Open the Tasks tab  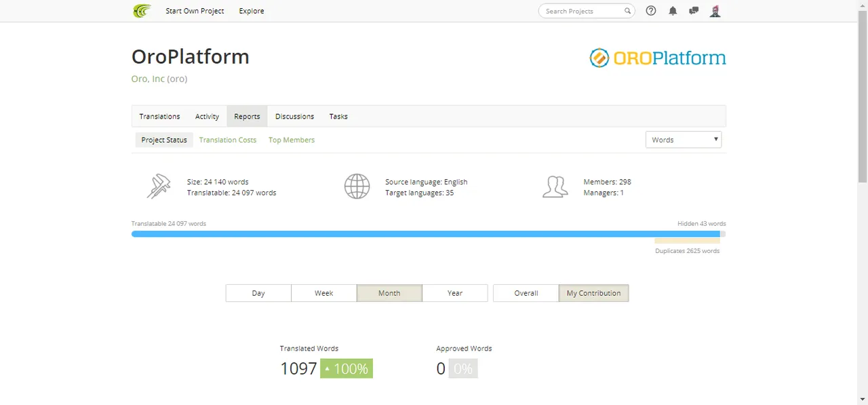click(x=338, y=117)
